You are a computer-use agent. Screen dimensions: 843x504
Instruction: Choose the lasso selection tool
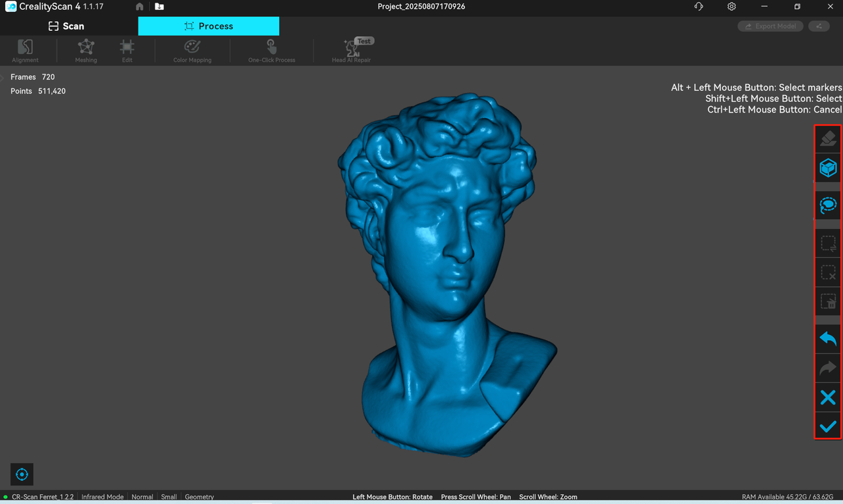828,206
